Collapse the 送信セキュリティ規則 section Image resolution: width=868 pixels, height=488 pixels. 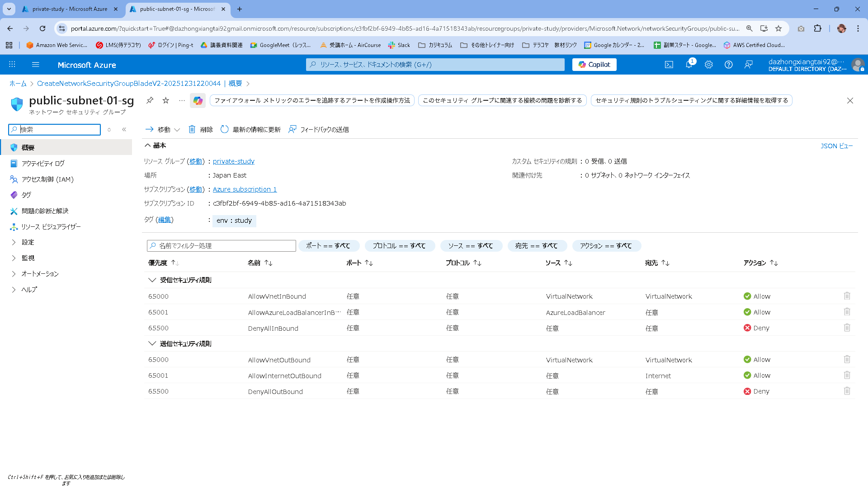[x=152, y=344]
